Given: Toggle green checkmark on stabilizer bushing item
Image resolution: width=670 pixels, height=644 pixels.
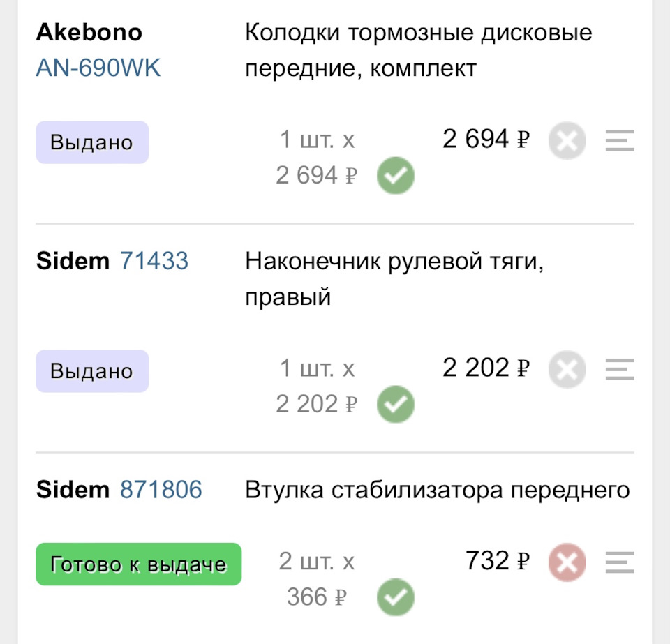Looking at the screenshot, I should (396, 598).
